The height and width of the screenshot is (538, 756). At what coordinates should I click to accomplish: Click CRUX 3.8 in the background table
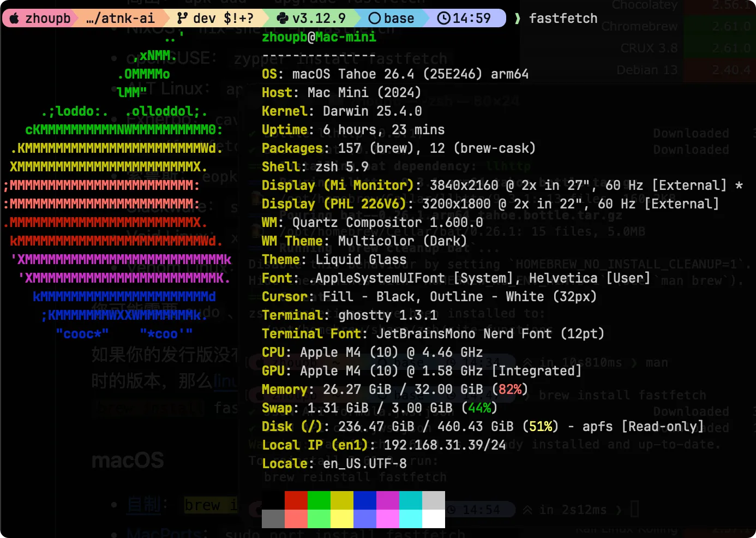coord(649,48)
